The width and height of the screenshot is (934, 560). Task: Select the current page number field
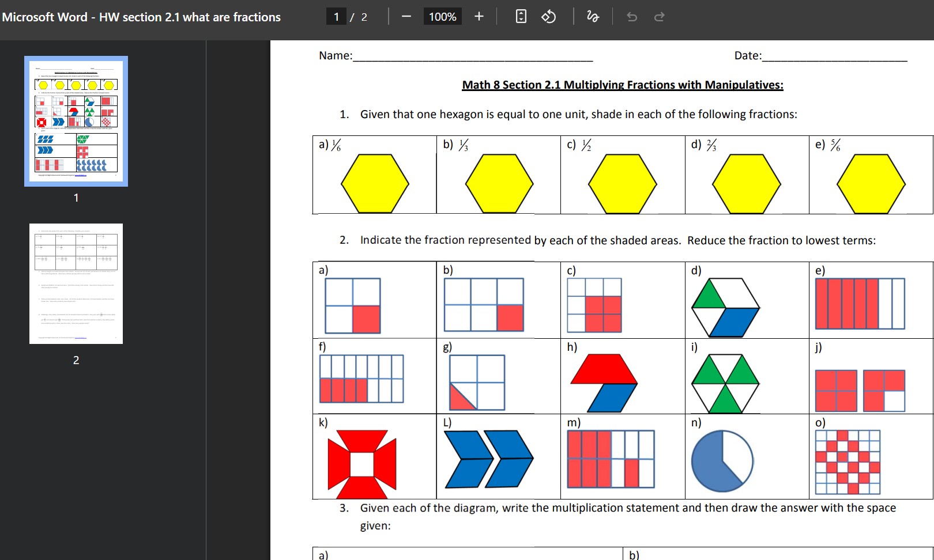337,17
